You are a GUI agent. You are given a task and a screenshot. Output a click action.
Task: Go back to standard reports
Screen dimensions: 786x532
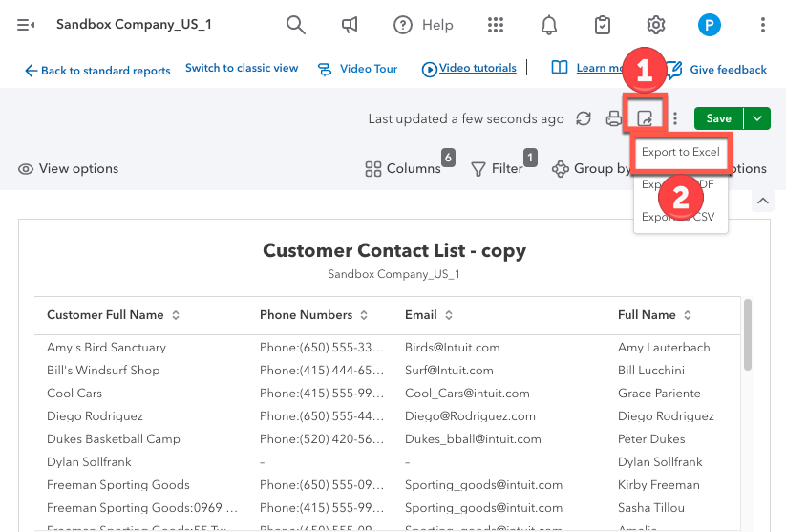97,71
